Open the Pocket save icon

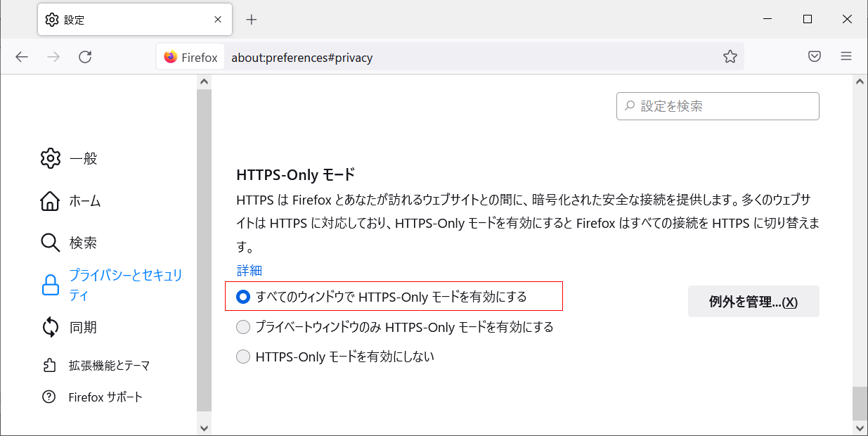pos(815,57)
